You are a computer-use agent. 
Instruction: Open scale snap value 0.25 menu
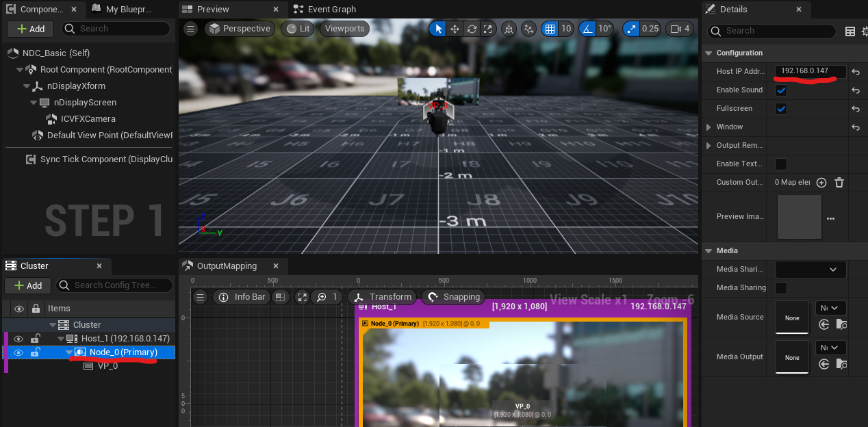pyautogui.click(x=650, y=29)
